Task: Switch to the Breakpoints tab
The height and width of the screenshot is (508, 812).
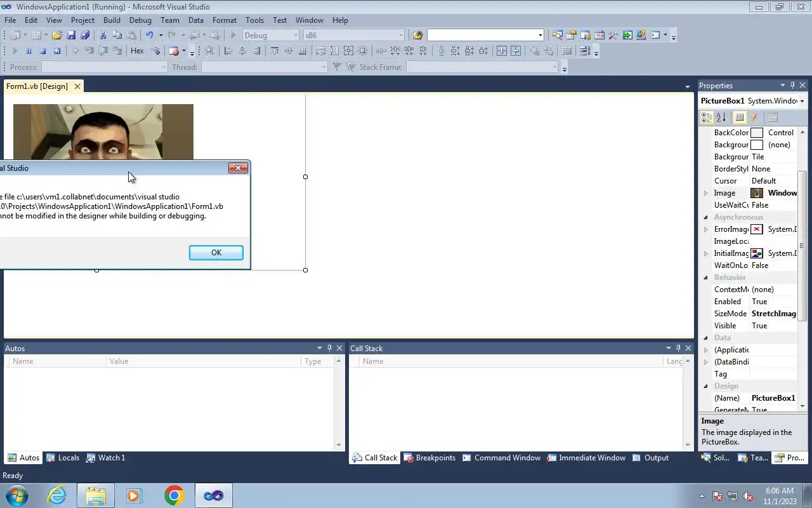Action: 429,458
